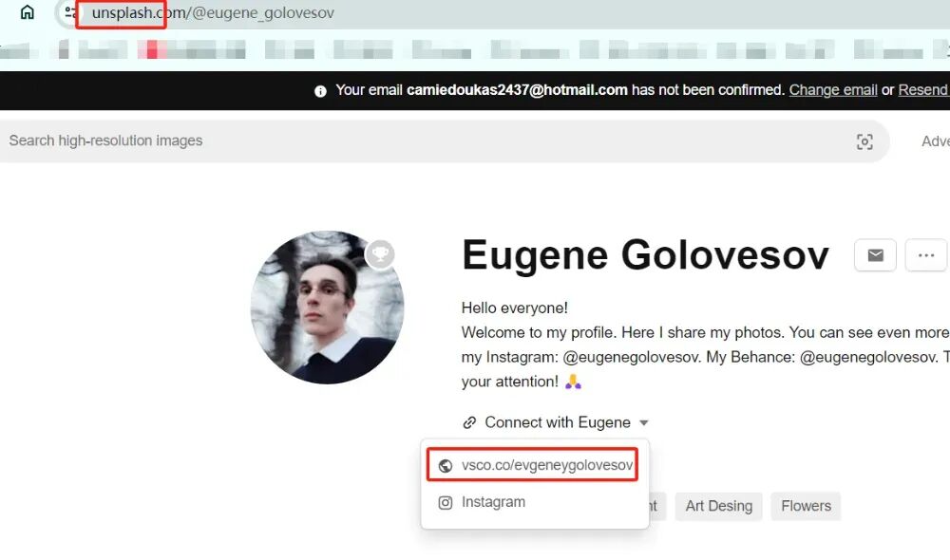This screenshot has width=950, height=560.
Task: Click chain link icon beside Connect with Eugene
Action: pyautogui.click(x=469, y=422)
